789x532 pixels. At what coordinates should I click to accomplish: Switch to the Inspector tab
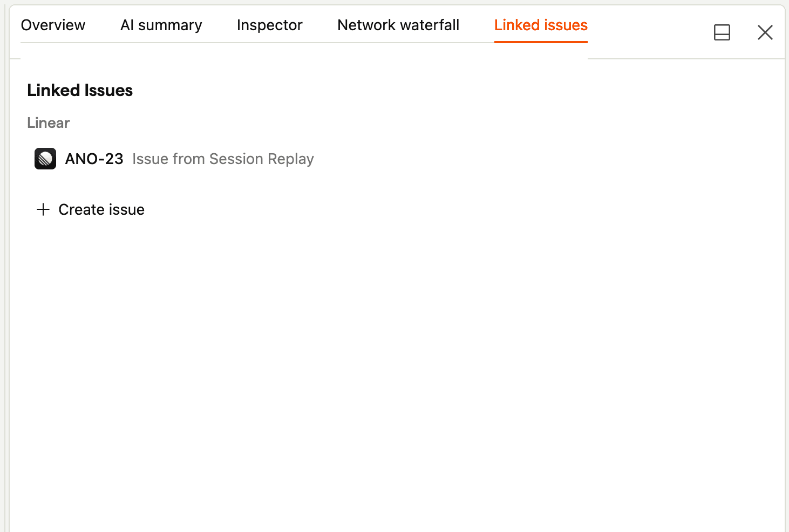coord(269,25)
